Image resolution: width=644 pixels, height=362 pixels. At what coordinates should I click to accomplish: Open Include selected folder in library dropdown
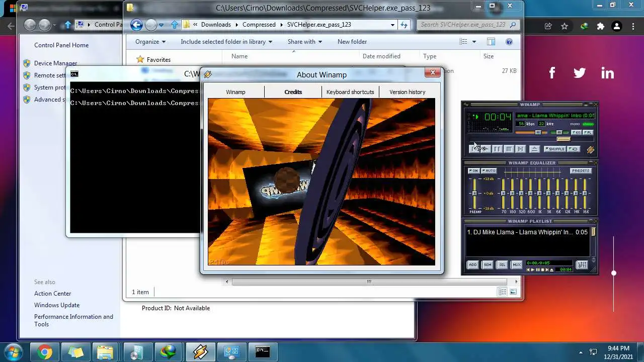(226, 42)
